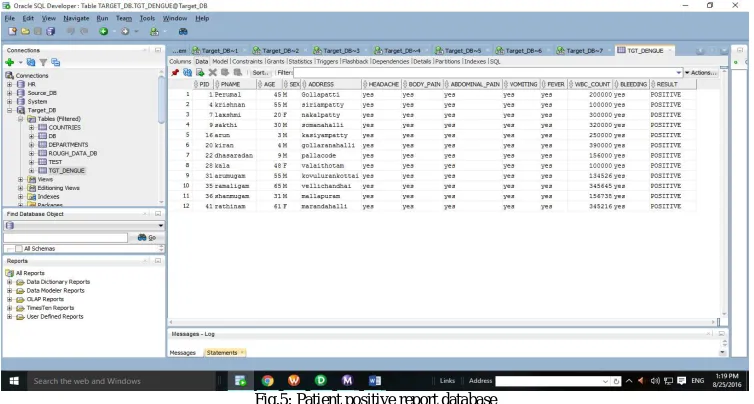Screen dimensions: 754x404
Task: Click the Save All toolbar icon
Action: tap(50, 31)
